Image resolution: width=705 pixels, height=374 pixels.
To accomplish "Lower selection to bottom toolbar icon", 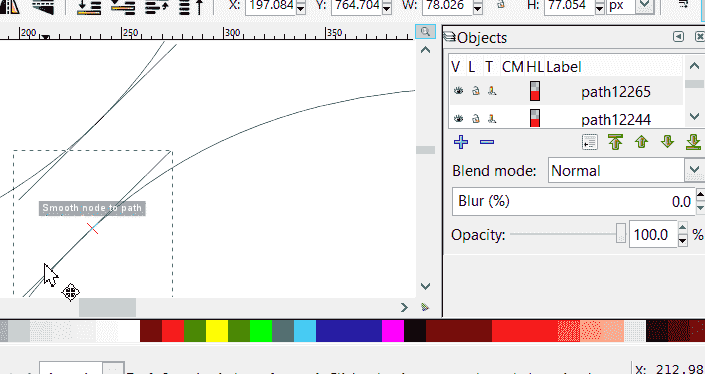I will [x=89, y=7].
